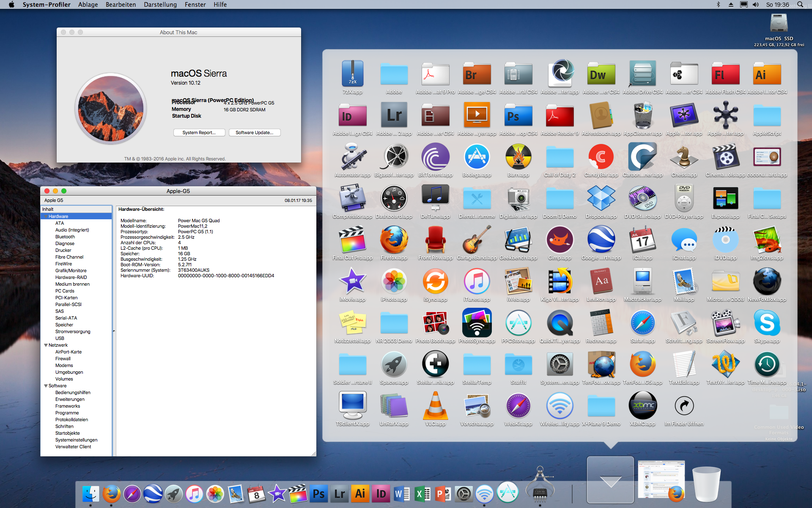Open the Hilfe menu
812x508 pixels.
tap(220, 5)
